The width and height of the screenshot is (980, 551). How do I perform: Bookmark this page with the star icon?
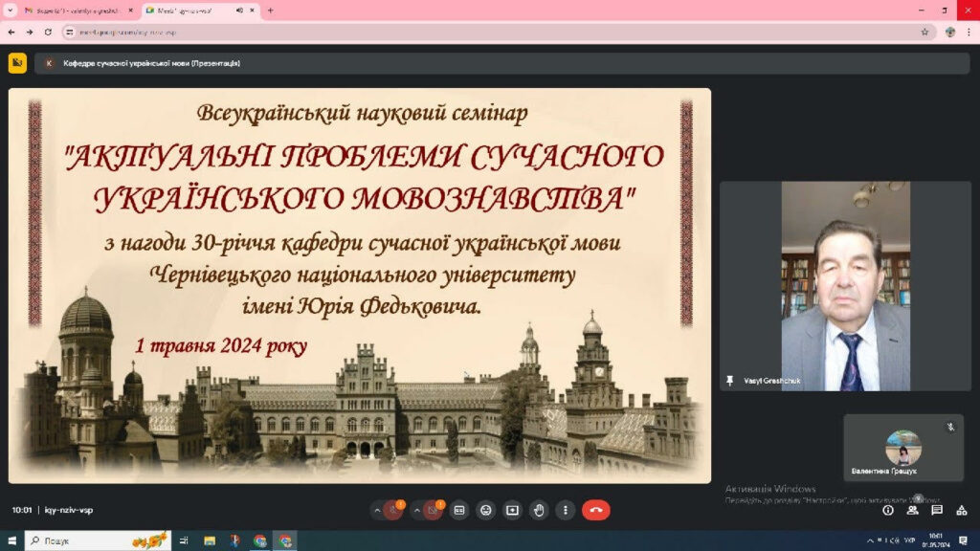924,32
